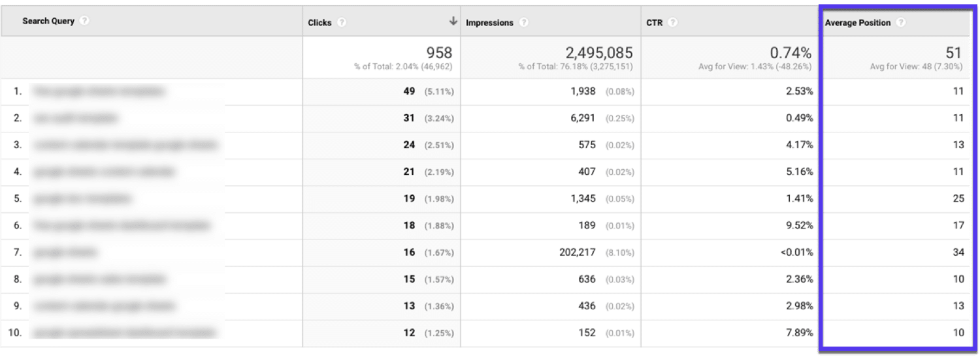
Task: Open search query in row 7
Action: [65, 252]
